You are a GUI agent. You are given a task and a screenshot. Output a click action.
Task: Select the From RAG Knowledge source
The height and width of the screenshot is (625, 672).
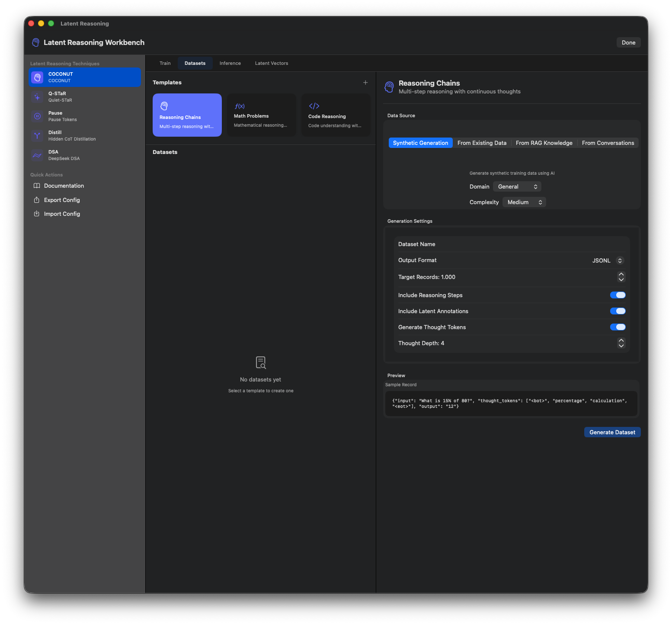pyautogui.click(x=544, y=142)
